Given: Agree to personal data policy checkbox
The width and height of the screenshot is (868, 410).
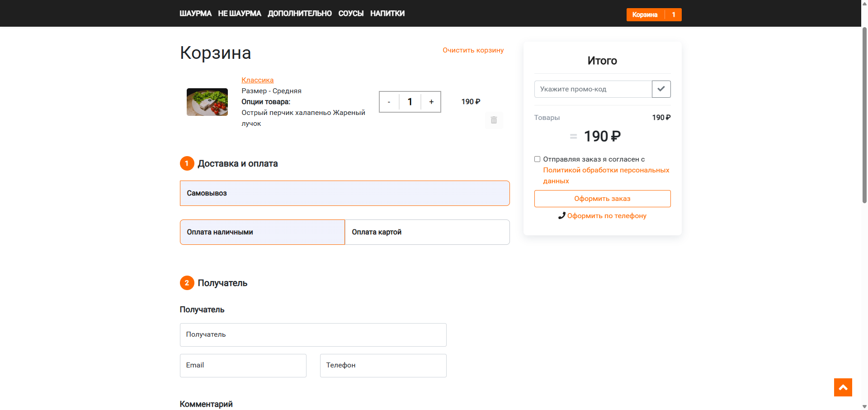Looking at the screenshot, I should pyautogui.click(x=537, y=159).
